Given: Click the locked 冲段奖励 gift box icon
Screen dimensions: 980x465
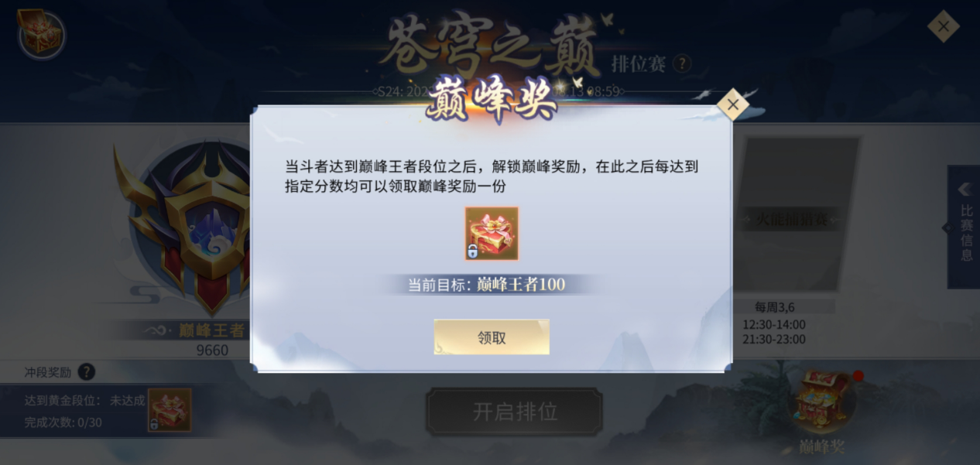Looking at the screenshot, I should click(170, 409).
